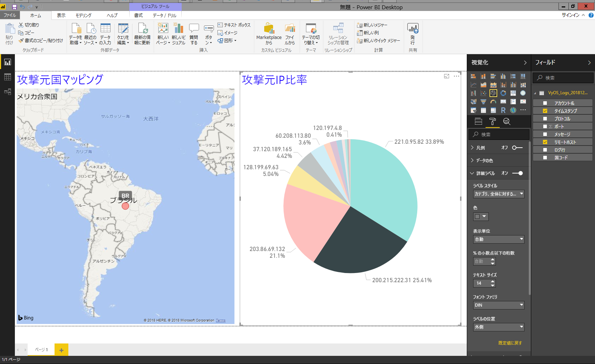Viewport: 595px width, 364px height.
Task: Check the メッセージ field checkbox
Action: pyautogui.click(x=545, y=134)
